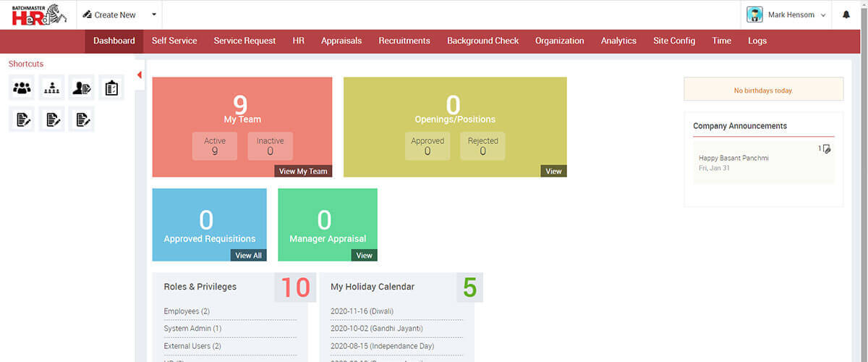868x362 pixels.
Task: Select the Analytics menu item
Action: click(x=618, y=41)
